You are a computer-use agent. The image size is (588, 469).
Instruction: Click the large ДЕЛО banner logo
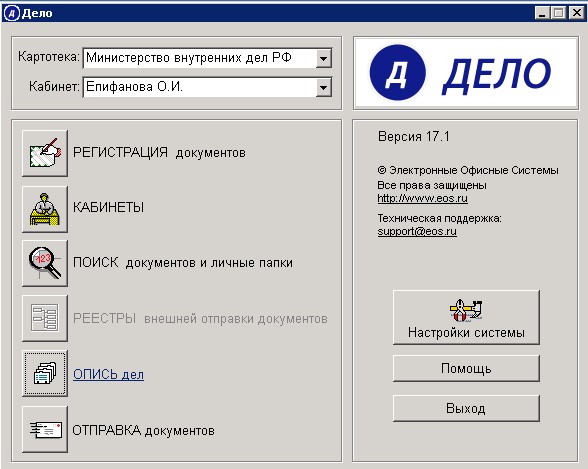pos(465,73)
